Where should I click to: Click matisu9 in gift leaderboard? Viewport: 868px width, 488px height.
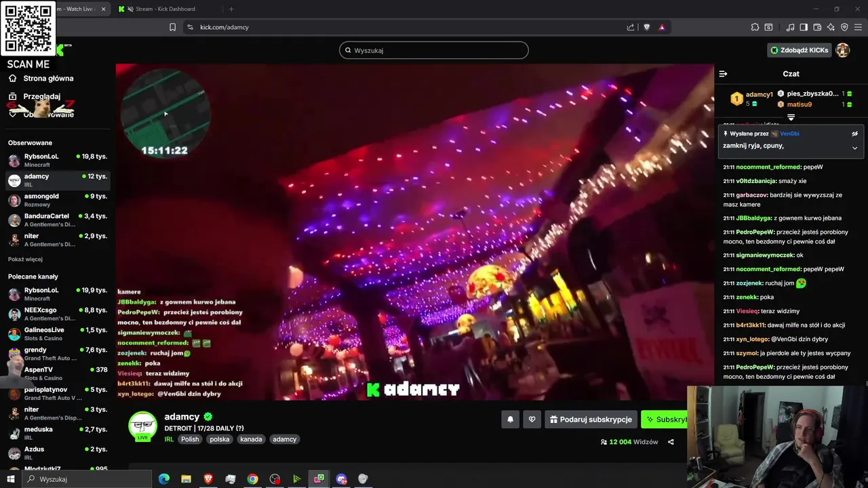click(x=799, y=104)
